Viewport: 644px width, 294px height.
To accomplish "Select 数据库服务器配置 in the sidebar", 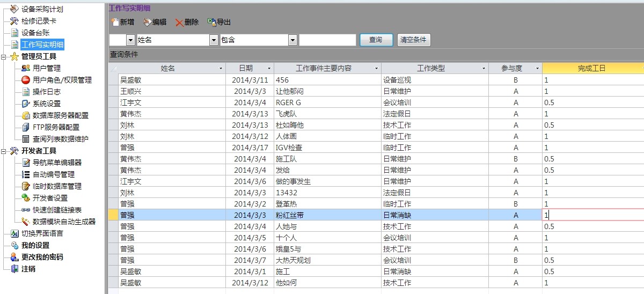I will [x=60, y=115].
